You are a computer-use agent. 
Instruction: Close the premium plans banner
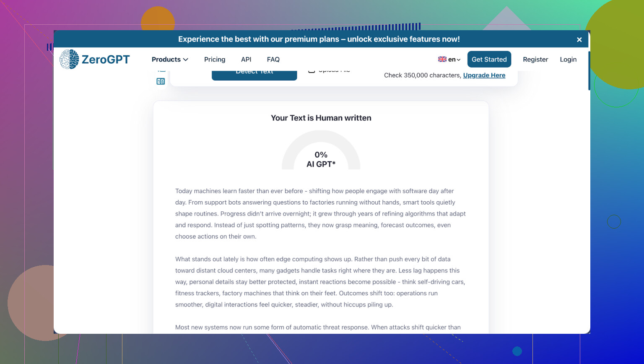(x=579, y=39)
